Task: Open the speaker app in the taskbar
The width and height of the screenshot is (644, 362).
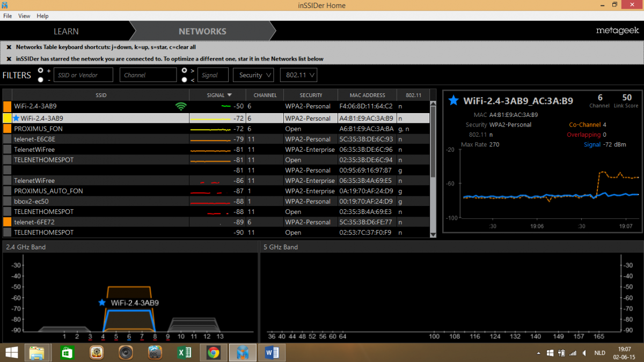Action: coord(126,352)
